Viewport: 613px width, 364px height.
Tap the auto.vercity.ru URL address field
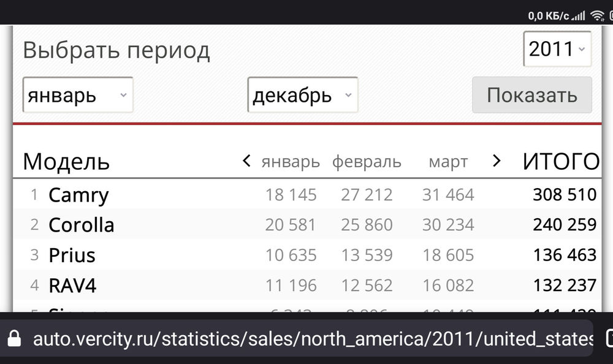(x=313, y=338)
